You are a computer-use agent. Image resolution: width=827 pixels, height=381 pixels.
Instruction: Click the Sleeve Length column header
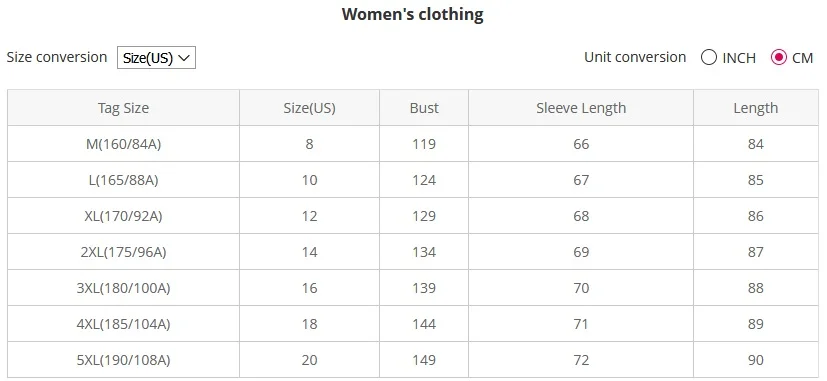(581, 108)
